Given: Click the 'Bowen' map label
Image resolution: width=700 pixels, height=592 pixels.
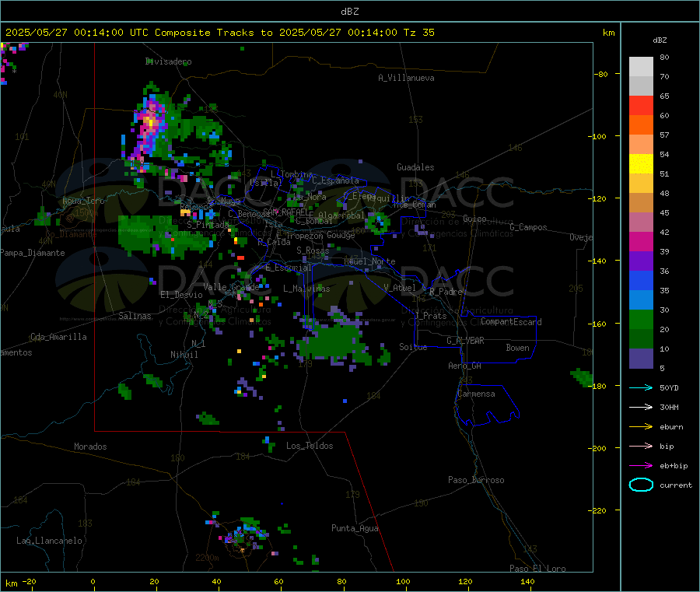Looking at the screenshot, I should pos(517,347).
